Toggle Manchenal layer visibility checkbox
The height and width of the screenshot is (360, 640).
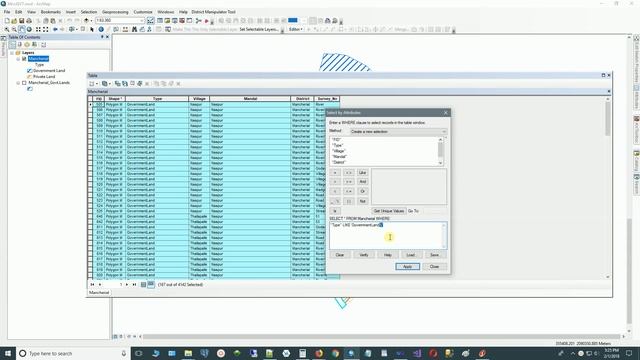point(24,59)
